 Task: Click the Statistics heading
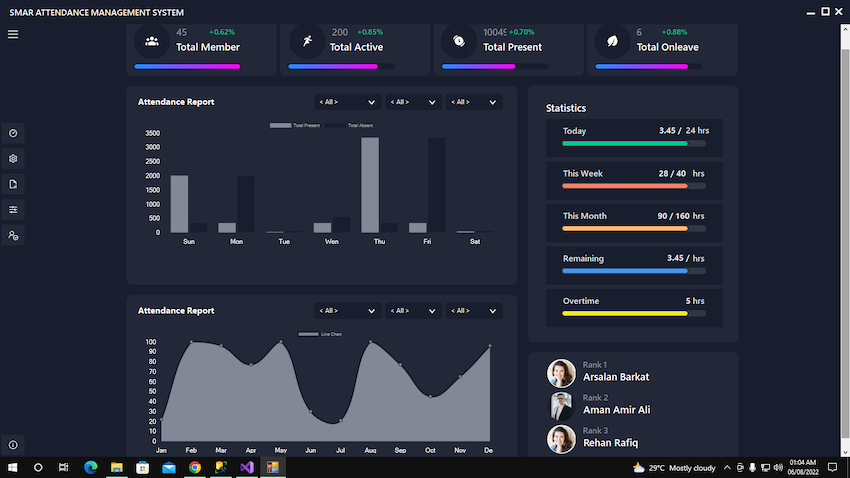pos(566,108)
